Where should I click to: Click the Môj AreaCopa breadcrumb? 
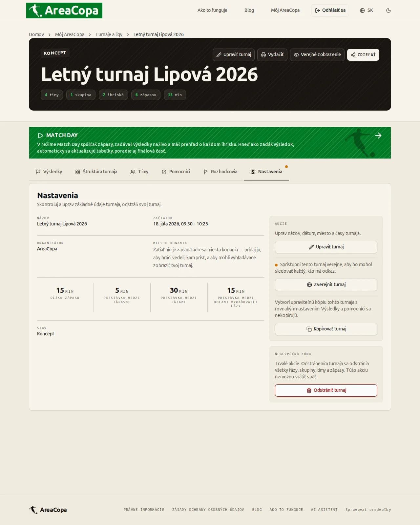pyautogui.click(x=70, y=34)
